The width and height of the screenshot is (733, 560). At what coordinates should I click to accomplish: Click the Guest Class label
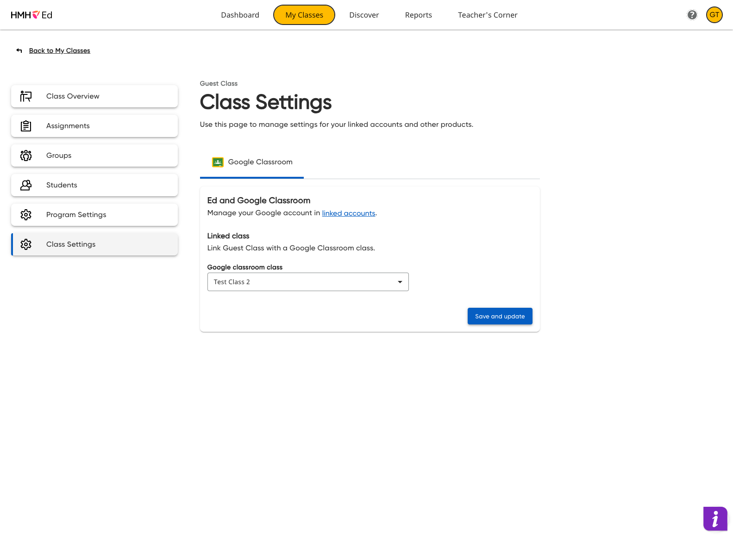pyautogui.click(x=219, y=83)
